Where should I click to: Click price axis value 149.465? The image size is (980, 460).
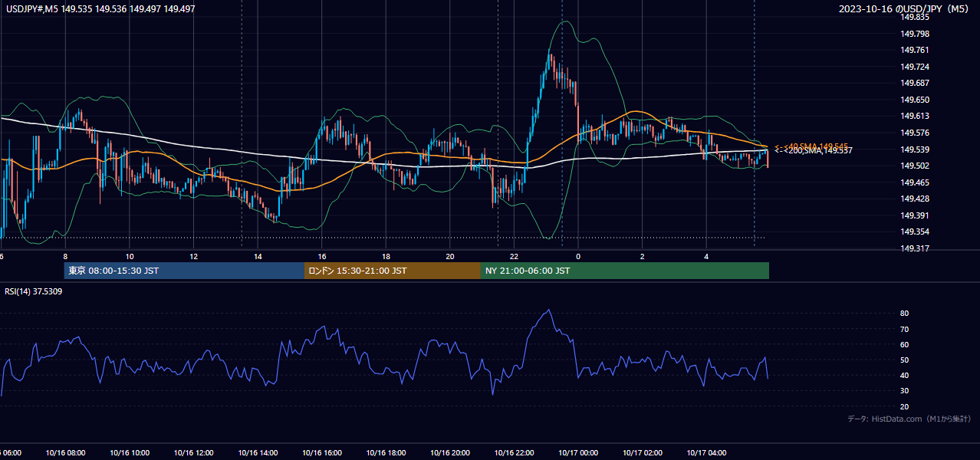[x=915, y=182]
